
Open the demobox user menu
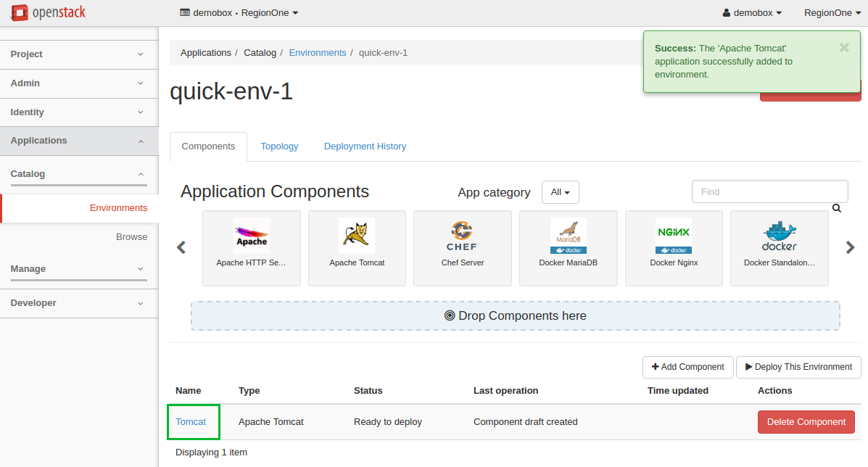coord(751,12)
